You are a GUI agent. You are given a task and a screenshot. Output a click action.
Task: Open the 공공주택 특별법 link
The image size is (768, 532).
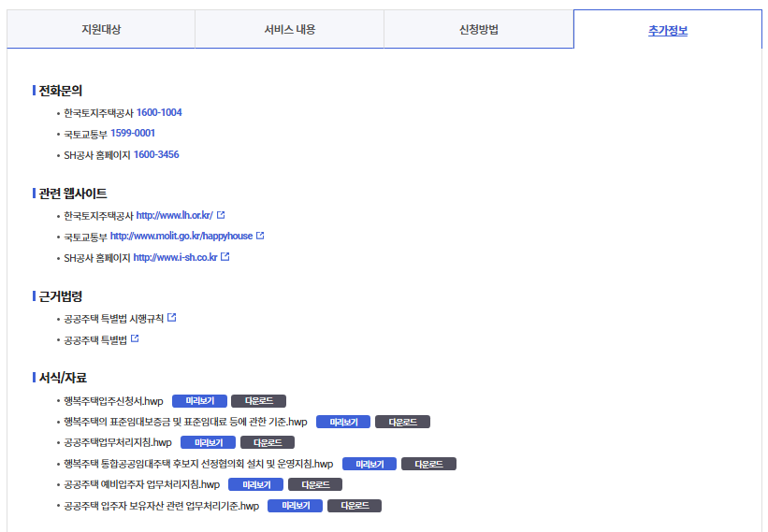(x=95, y=339)
